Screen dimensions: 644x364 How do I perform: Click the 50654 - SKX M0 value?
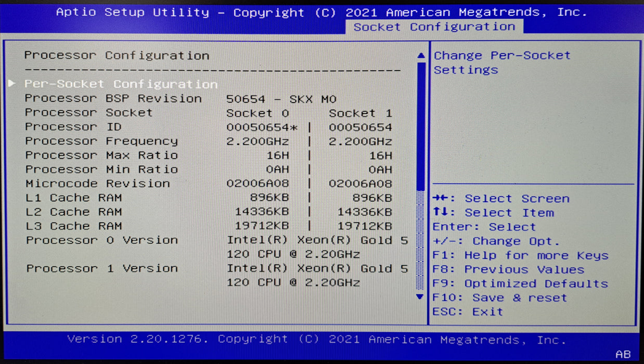pos(281,99)
